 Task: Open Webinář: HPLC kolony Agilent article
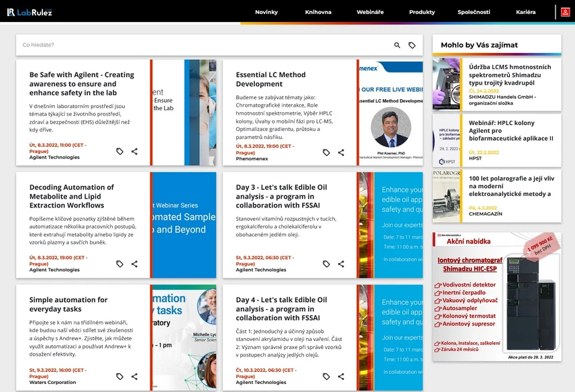point(511,130)
